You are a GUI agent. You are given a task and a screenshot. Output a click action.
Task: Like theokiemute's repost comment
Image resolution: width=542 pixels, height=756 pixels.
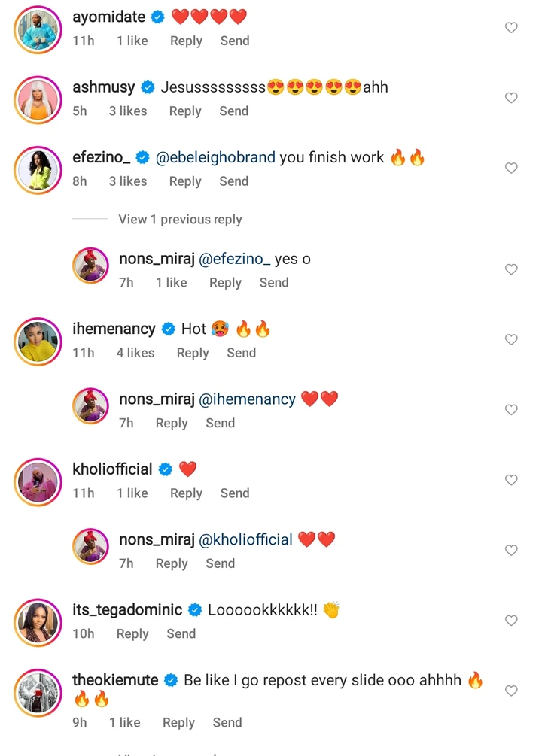[x=511, y=691]
